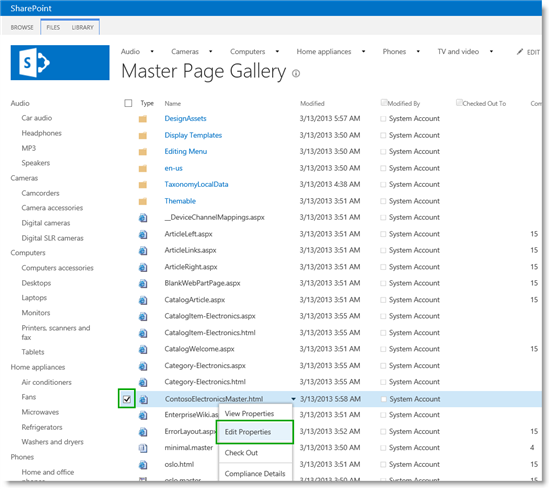Click the DesignAssets folder icon
The image size is (550, 489).
pyautogui.click(x=143, y=119)
